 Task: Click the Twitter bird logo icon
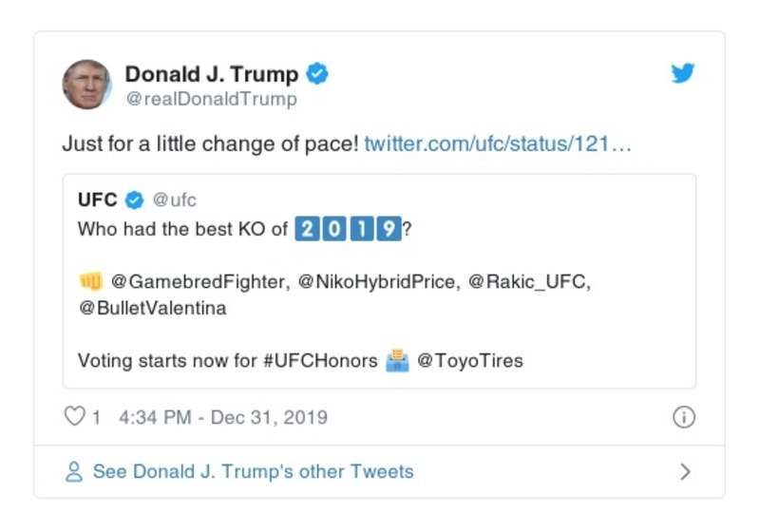click(x=683, y=74)
